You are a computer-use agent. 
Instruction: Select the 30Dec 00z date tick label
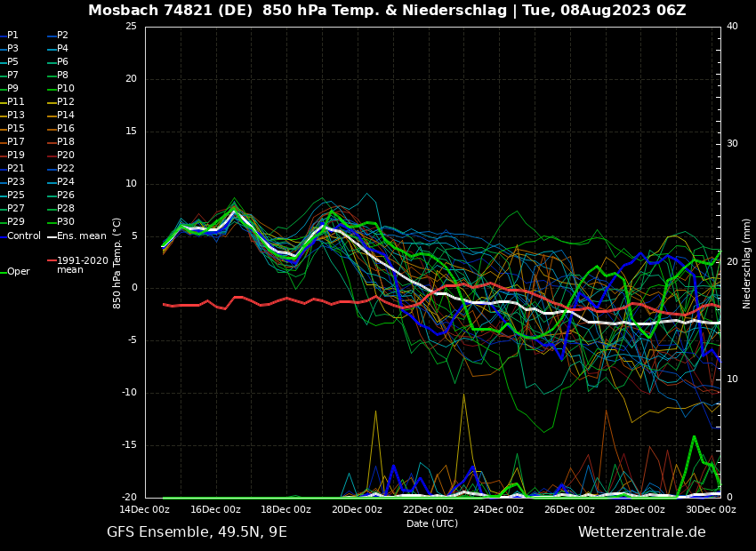(711, 510)
